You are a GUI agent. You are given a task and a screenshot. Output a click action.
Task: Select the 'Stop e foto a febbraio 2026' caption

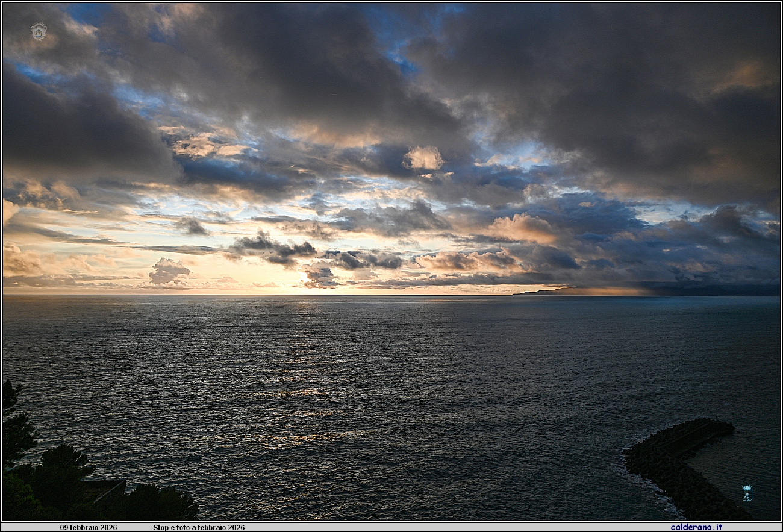click(x=199, y=527)
